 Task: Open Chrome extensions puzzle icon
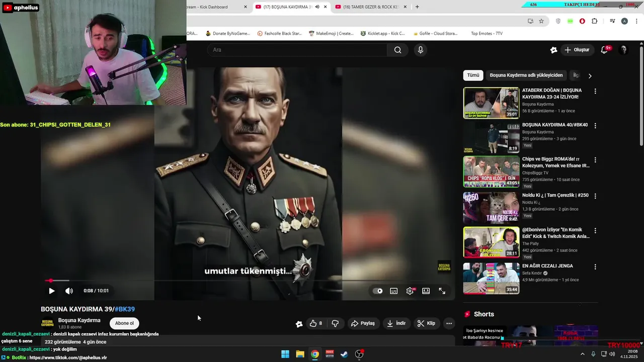595,21
